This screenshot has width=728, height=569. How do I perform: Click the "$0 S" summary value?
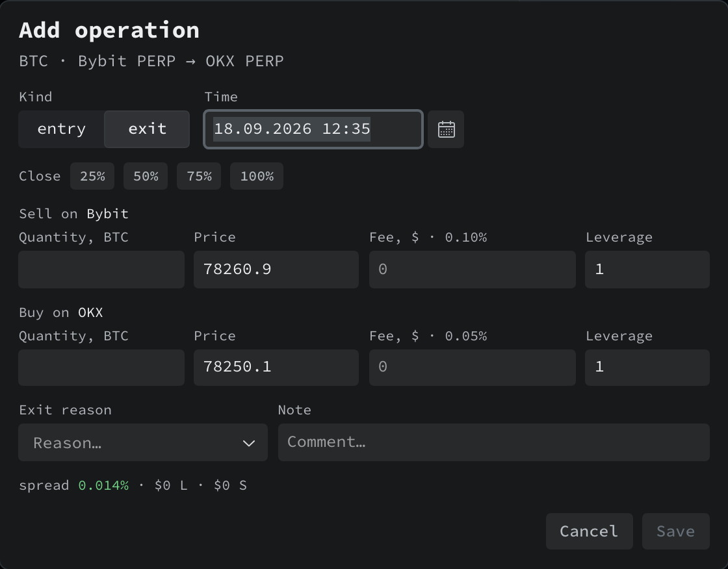[230, 485]
